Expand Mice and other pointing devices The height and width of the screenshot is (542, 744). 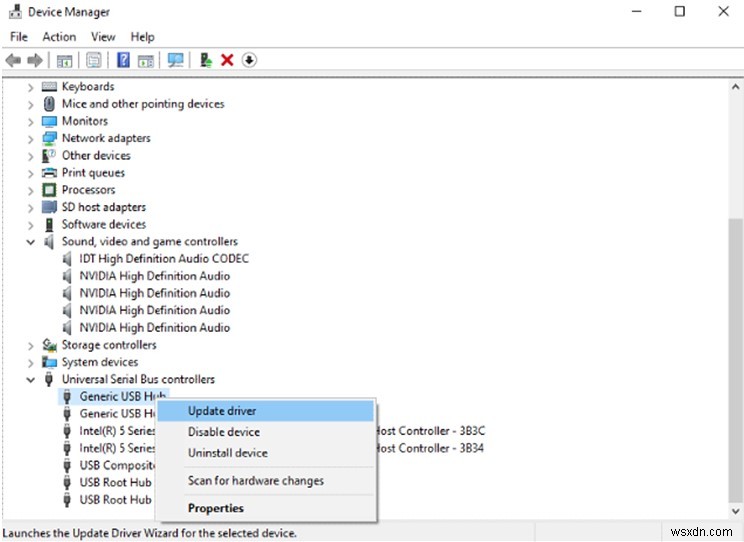(x=30, y=104)
